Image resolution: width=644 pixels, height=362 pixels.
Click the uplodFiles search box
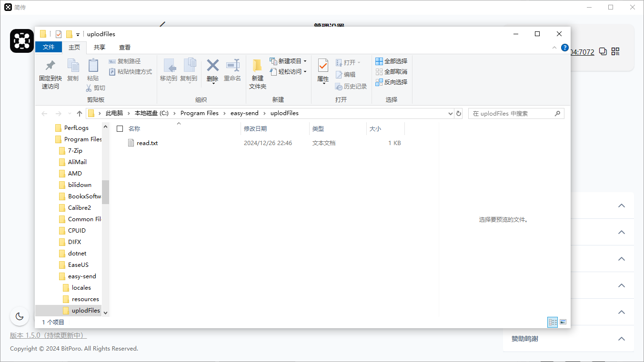coord(511,114)
